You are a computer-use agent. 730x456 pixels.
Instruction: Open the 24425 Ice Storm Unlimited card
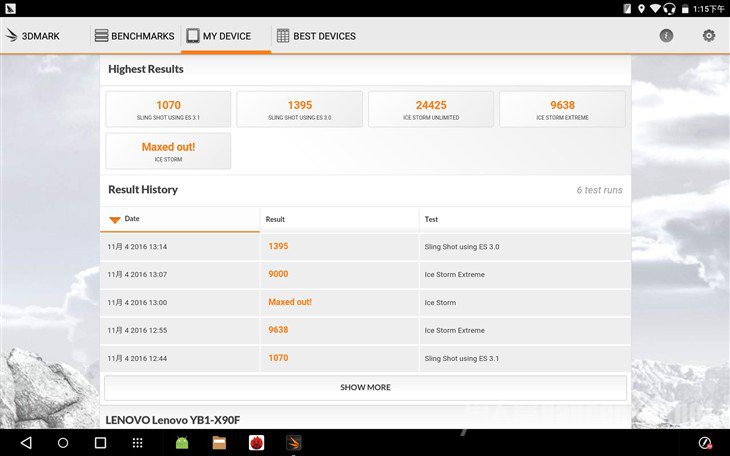click(x=431, y=109)
